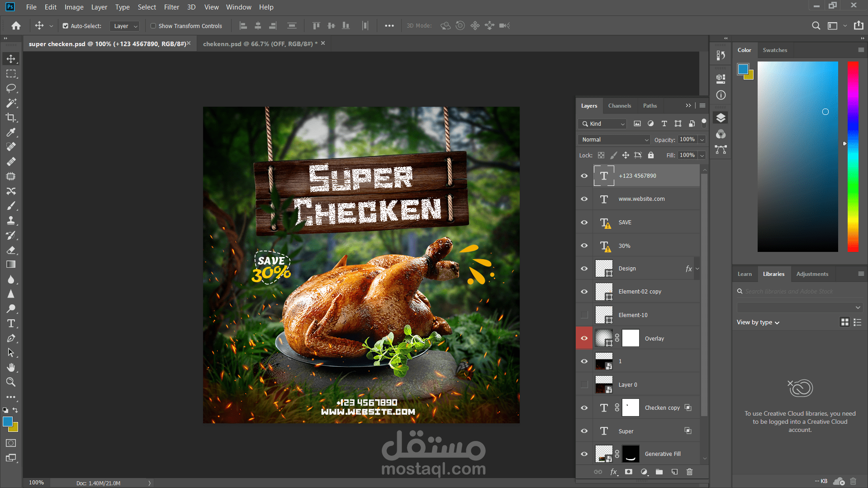Open the Kind filter dropdown

coord(602,123)
